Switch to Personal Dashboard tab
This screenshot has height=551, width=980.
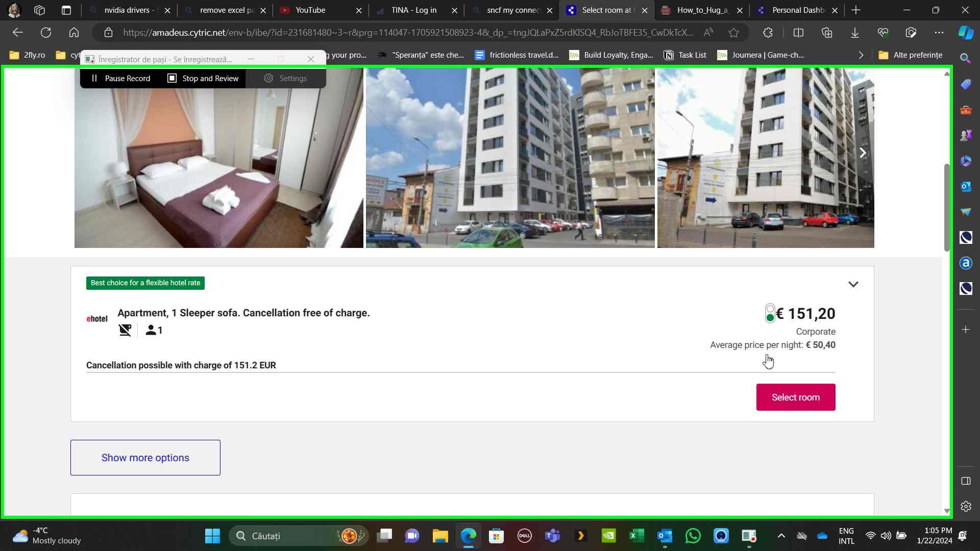[x=798, y=10]
